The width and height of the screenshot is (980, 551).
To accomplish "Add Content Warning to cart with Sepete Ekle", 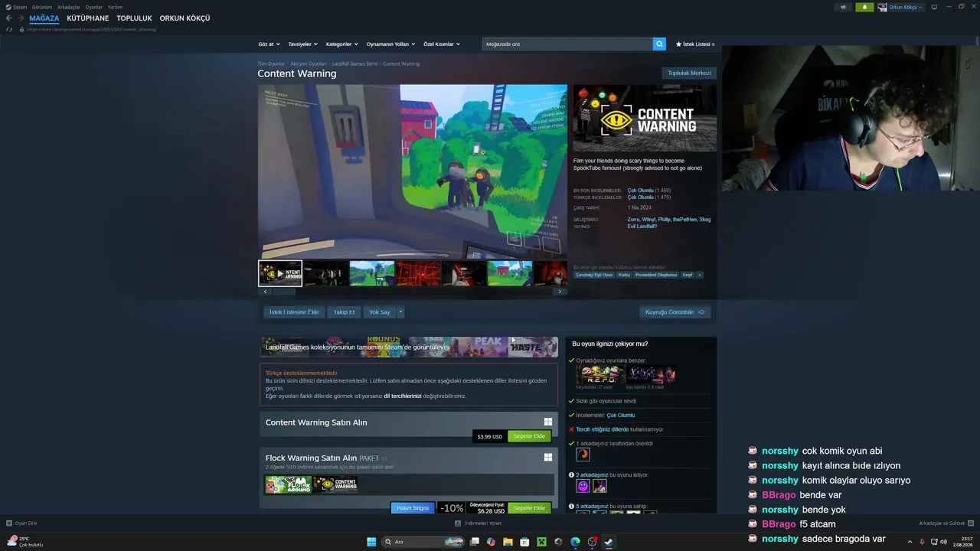I will [529, 436].
